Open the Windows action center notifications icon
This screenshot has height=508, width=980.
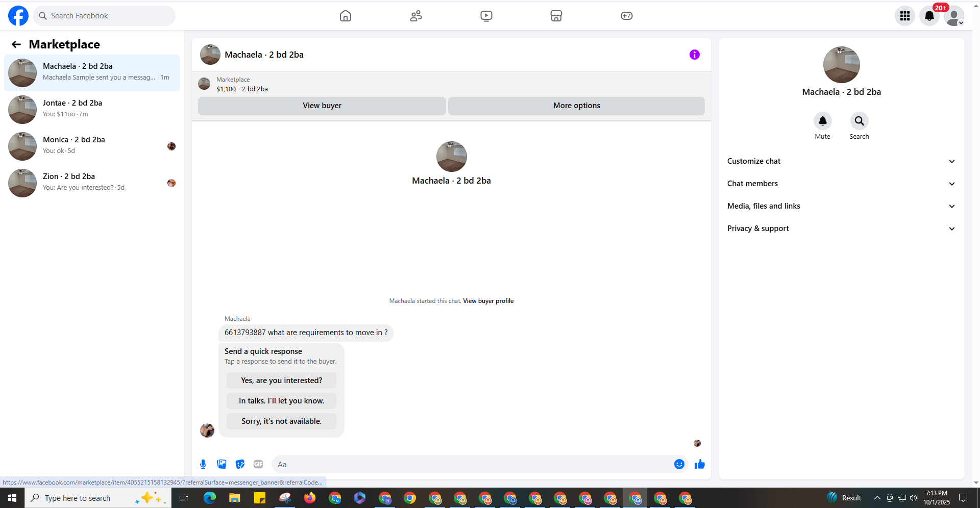963,498
